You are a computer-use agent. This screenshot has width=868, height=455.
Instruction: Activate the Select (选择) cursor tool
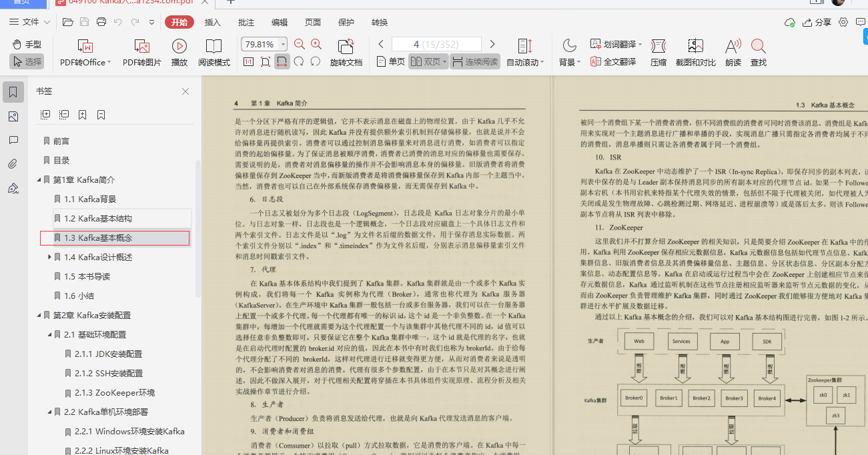coord(27,61)
